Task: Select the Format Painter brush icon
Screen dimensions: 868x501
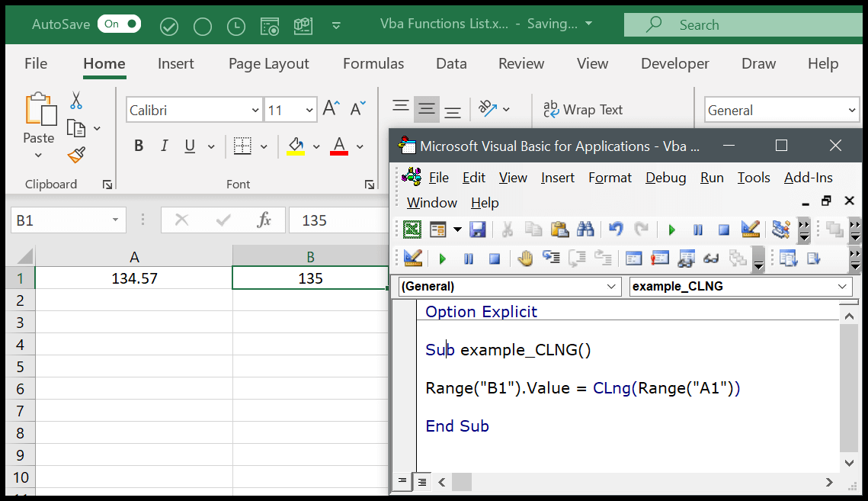Action: click(x=76, y=155)
